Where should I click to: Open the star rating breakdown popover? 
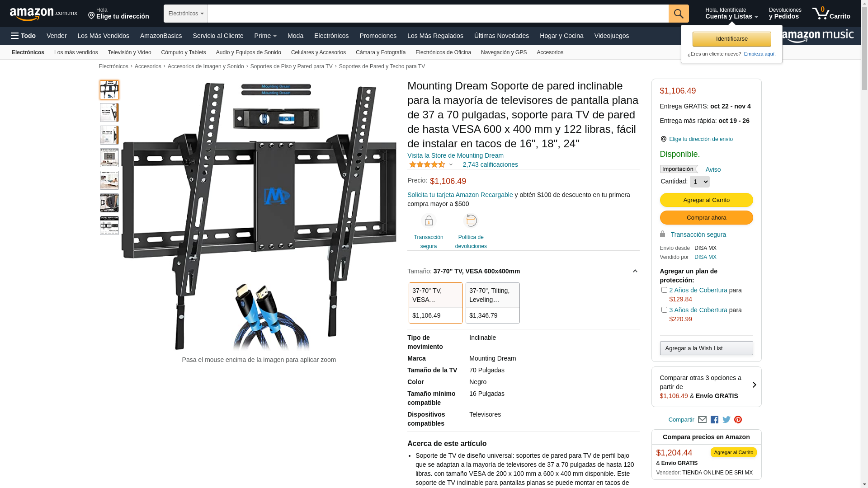[x=431, y=164]
